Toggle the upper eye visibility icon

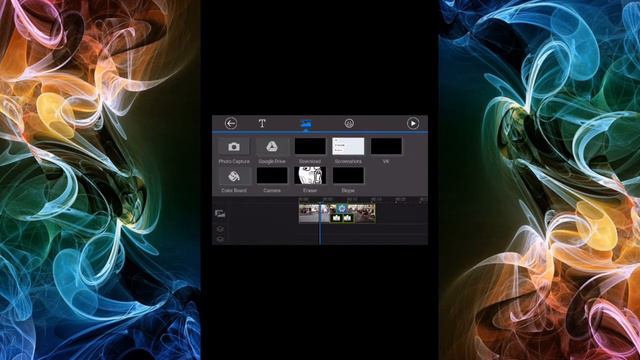[220, 229]
